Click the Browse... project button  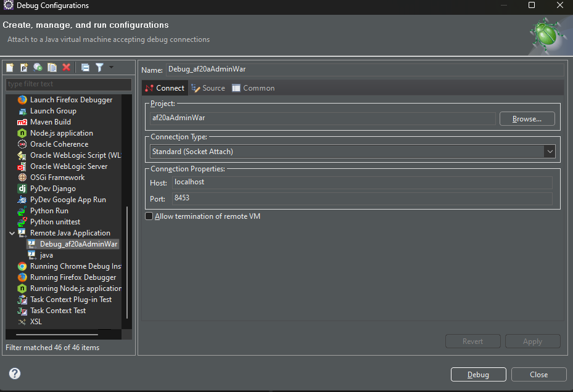pyautogui.click(x=527, y=119)
